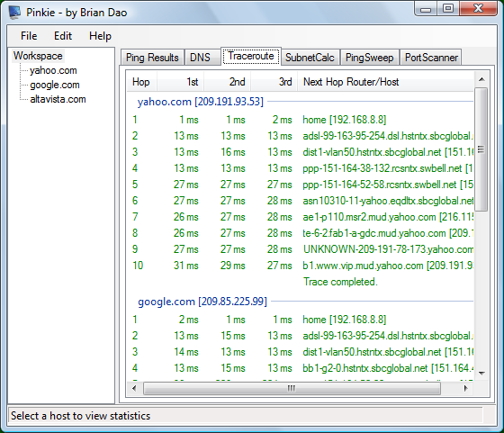Click the 29 ms value in hop 10
The height and width of the screenshot is (433, 504).
233,266
